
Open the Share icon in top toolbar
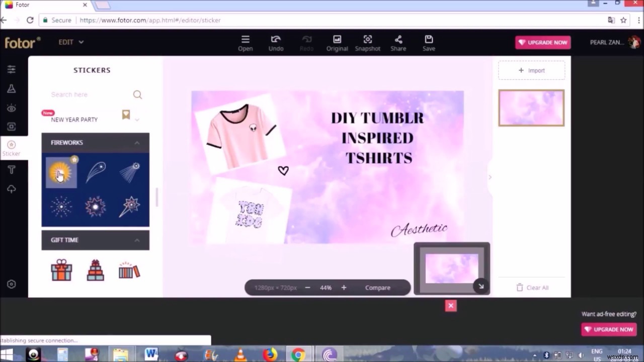pos(398,43)
